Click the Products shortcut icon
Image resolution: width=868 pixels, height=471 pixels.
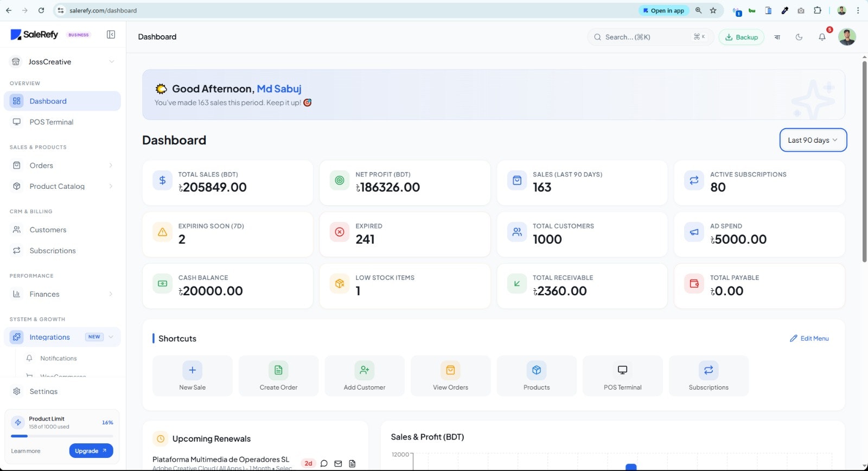pos(537,370)
